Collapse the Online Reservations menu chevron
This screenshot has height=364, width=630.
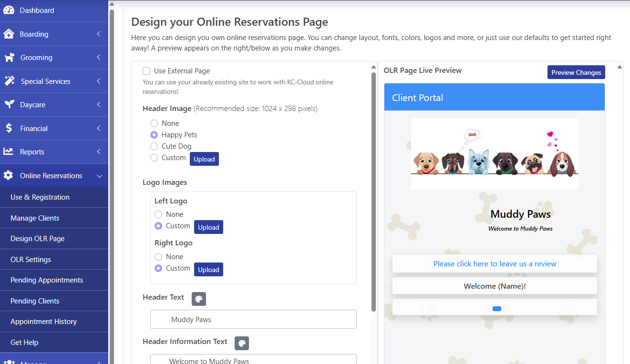99,176
